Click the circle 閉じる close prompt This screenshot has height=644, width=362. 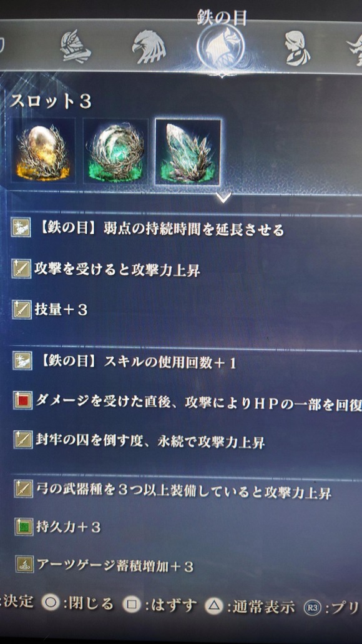(77, 603)
